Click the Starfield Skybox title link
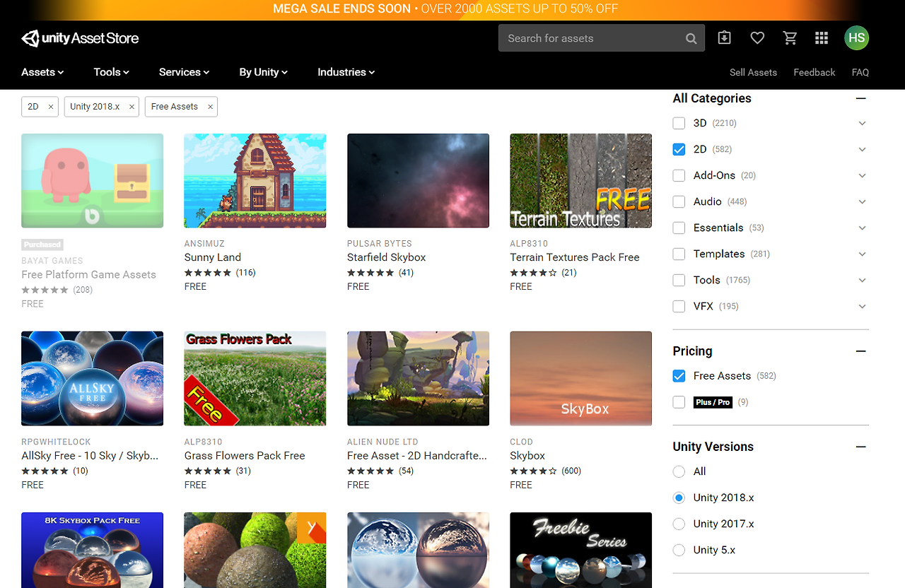Image resolution: width=905 pixels, height=588 pixels. (387, 257)
